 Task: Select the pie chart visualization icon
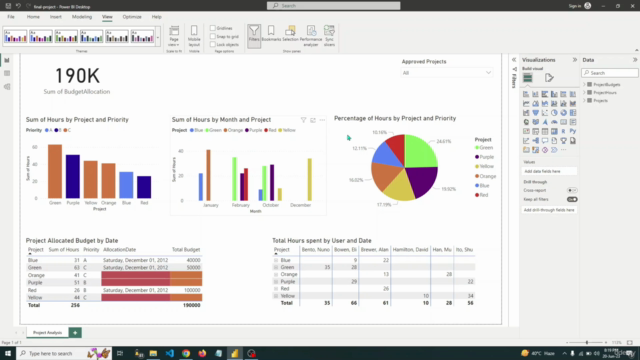click(x=554, y=113)
